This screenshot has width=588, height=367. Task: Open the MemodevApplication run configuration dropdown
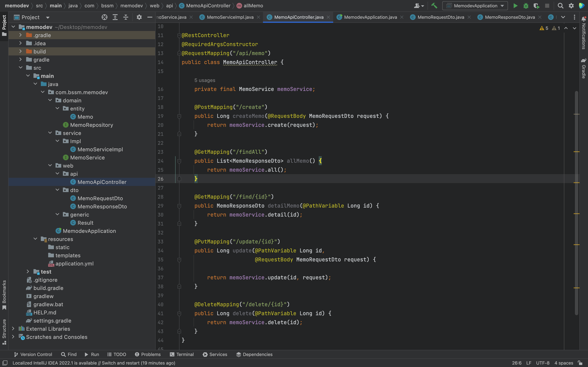tap(475, 6)
